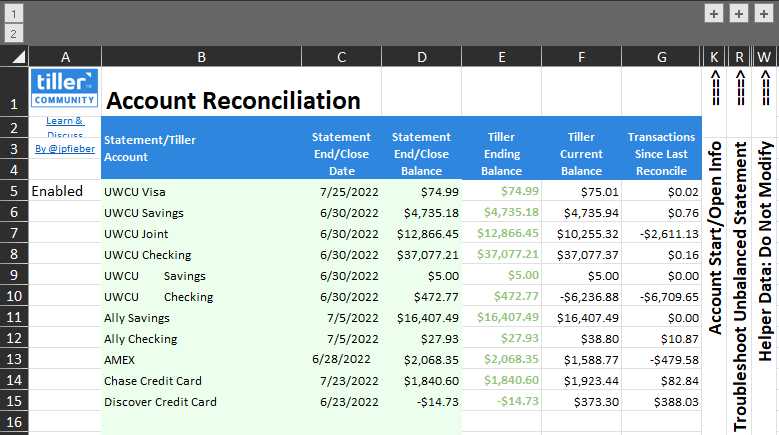Click the Account Start/Open Info vertical label
The image size is (779, 435).
pos(715,238)
